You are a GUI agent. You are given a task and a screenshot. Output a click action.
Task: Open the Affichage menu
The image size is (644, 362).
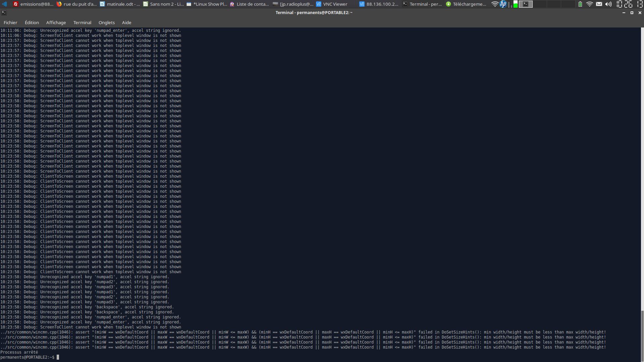point(56,22)
